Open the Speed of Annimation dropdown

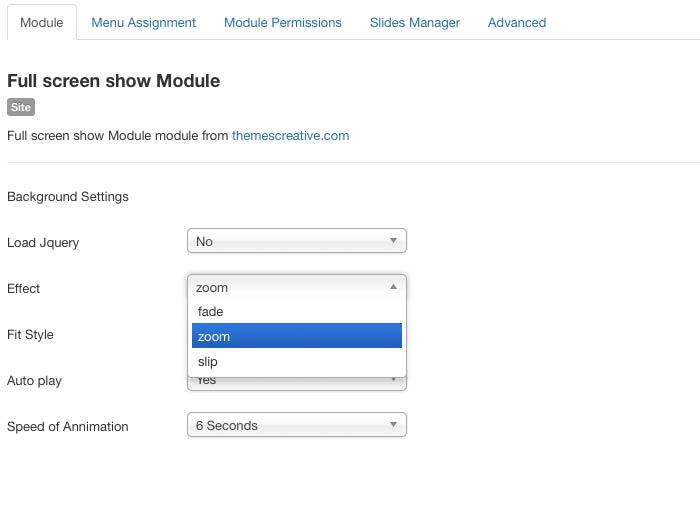296,425
